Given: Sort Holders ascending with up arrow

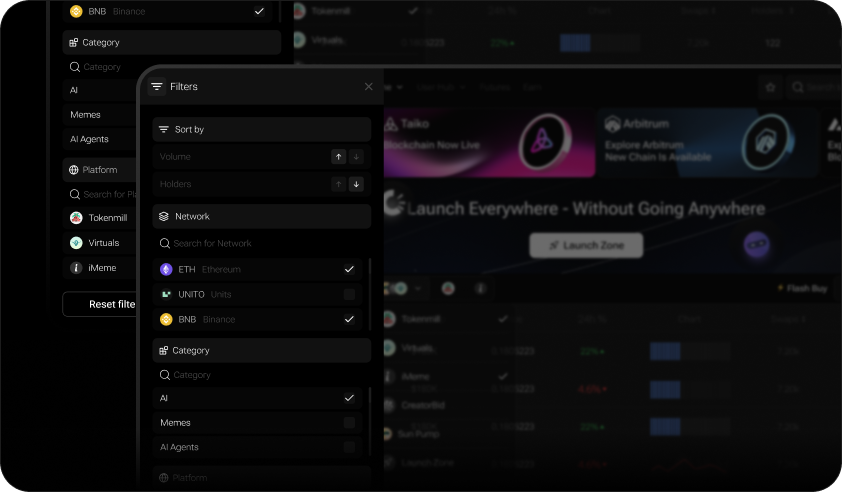Looking at the screenshot, I should coord(339,184).
